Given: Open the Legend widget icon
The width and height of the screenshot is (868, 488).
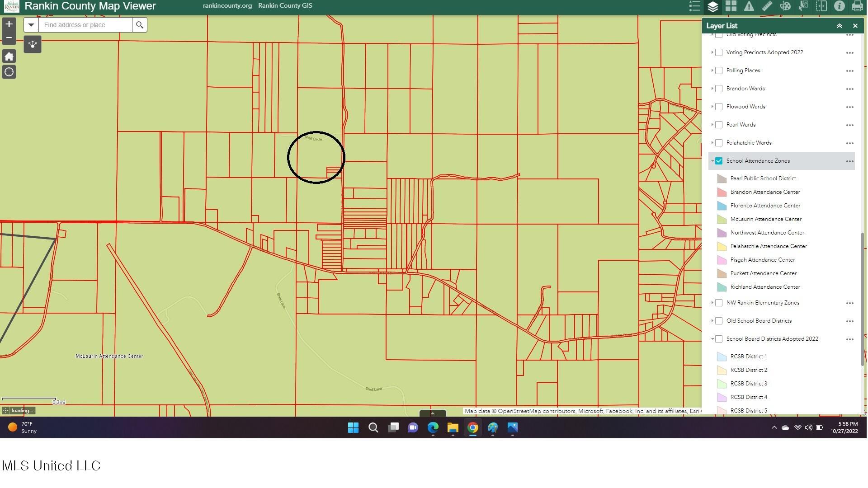Looking at the screenshot, I should [695, 6].
